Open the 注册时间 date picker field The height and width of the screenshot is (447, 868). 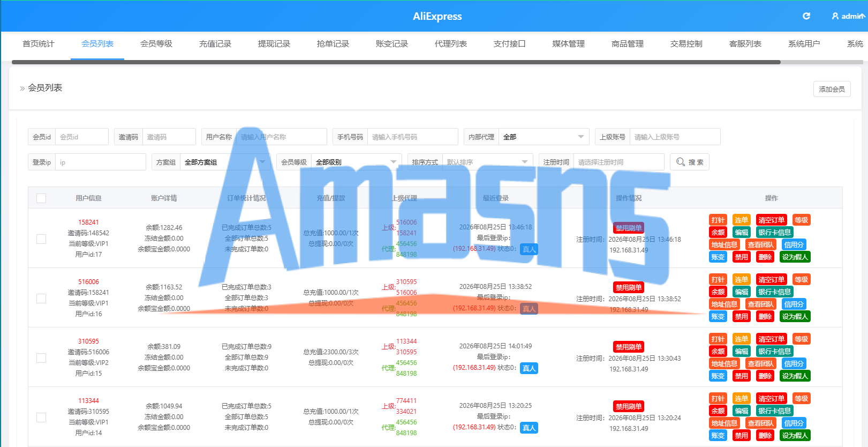point(618,162)
